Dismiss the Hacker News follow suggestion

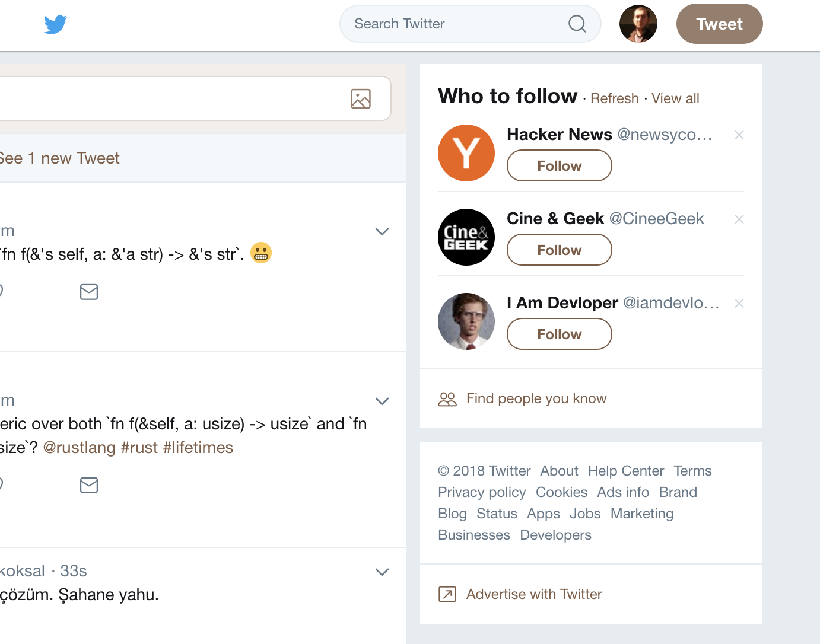point(739,135)
